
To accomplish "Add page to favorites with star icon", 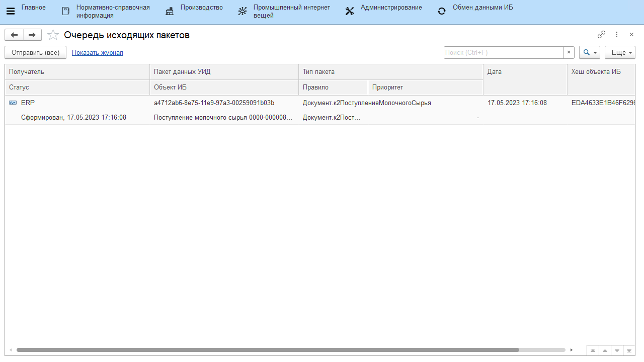I will [x=53, y=35].
